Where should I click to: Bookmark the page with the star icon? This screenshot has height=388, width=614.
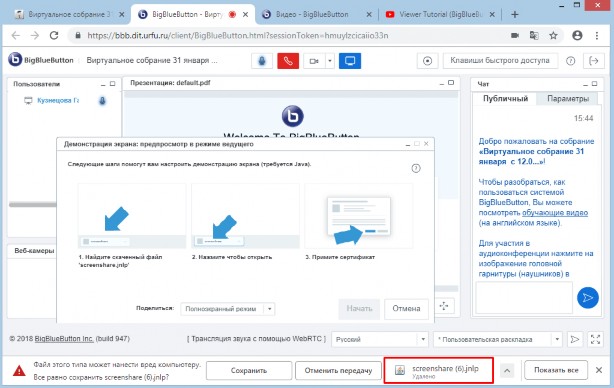click(553, 36)
